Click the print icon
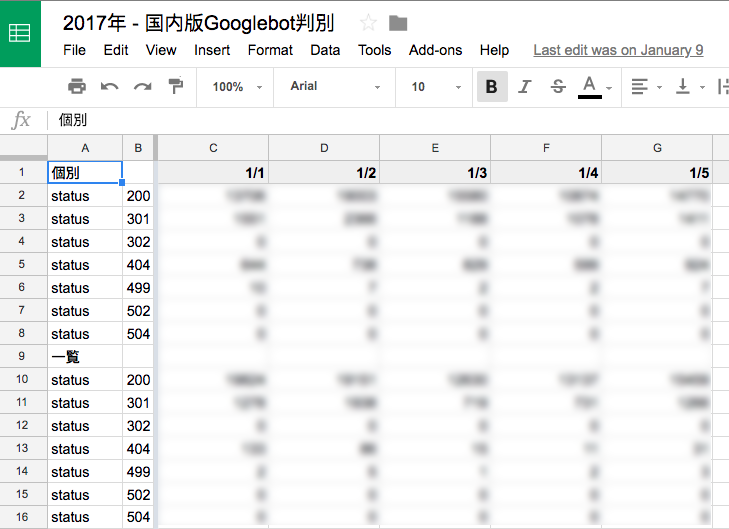729x529 pixels. (77, 86)
